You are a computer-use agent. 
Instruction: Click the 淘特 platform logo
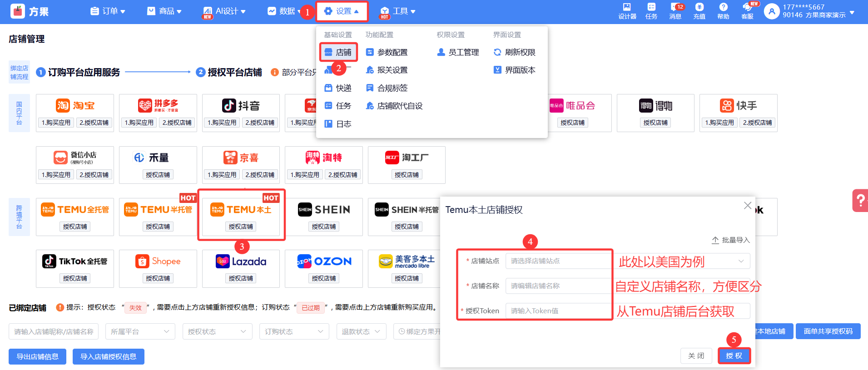pos(323,158)
